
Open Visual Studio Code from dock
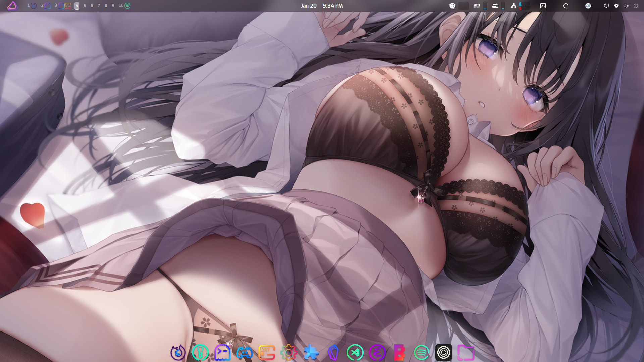click(355, 353)
